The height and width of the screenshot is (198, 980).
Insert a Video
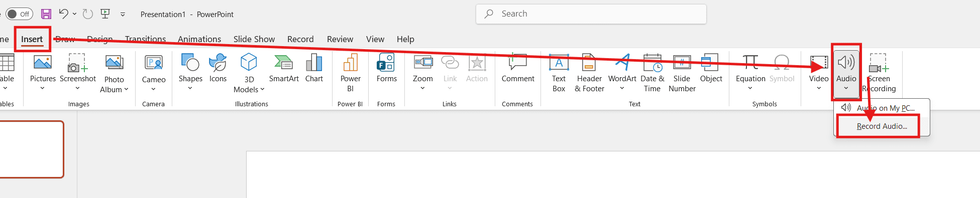point(819,68)
